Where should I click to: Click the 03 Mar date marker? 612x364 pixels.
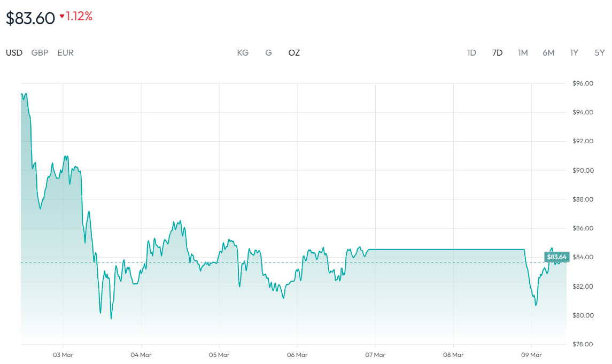pyautogui.click(x=63, y=355)
